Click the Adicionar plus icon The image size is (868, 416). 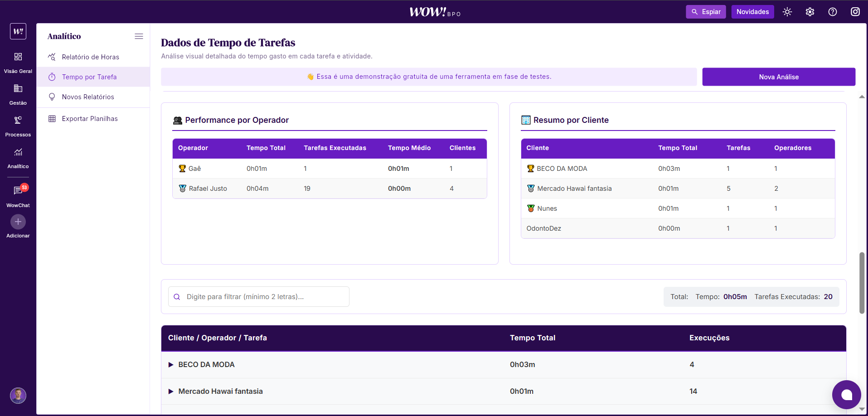[x=18, y=222]
